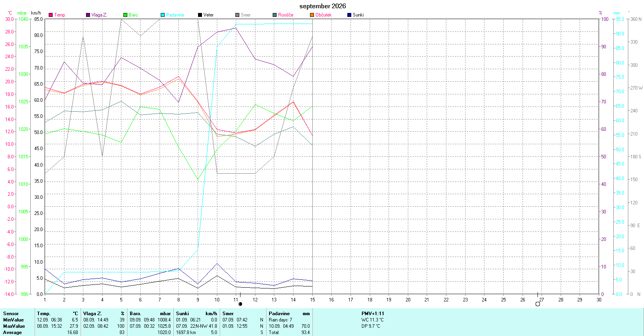The image size is (644, 336).
Task: Click the cyan Padavine legend swatch
Action: [x=163, y=15]
